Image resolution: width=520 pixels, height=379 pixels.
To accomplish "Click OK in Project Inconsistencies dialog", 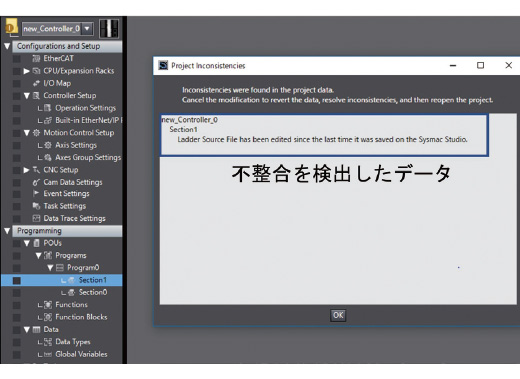I will pyautogui.click(x=338, y=315).
